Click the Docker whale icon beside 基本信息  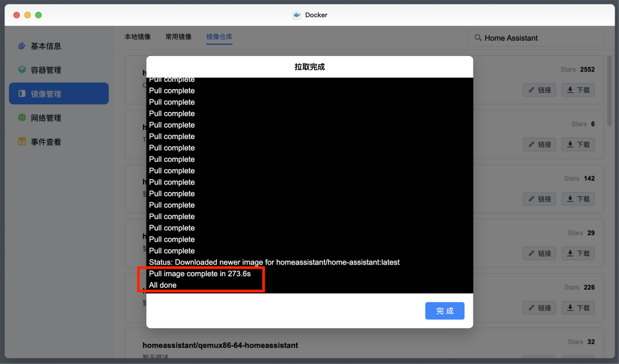[x=22, y=46]
